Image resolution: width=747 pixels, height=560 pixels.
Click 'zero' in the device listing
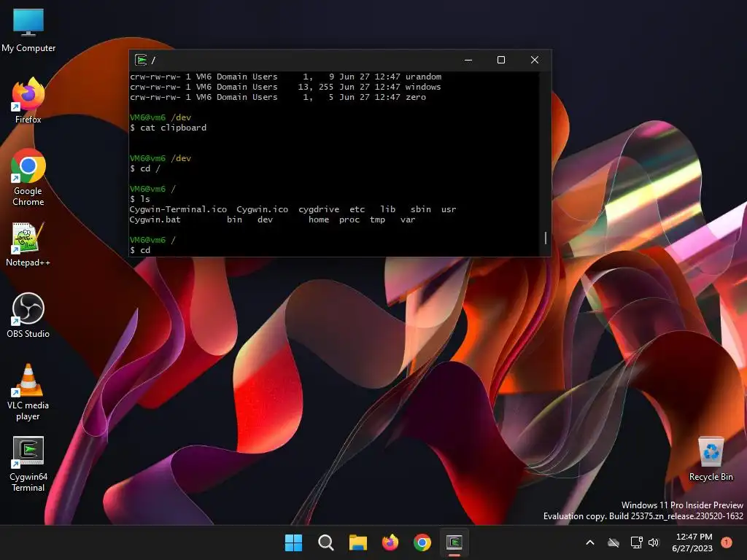click(415, 97)
